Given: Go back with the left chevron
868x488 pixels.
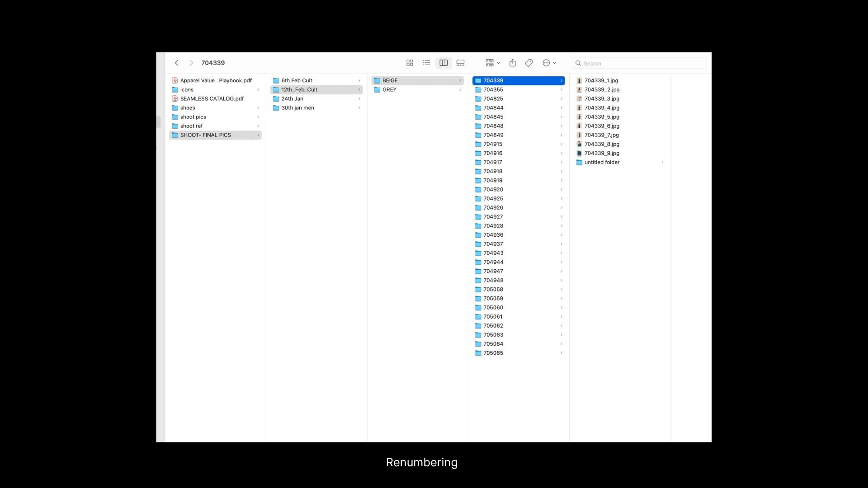Looking at the screenshot, I should coord(177,63).
